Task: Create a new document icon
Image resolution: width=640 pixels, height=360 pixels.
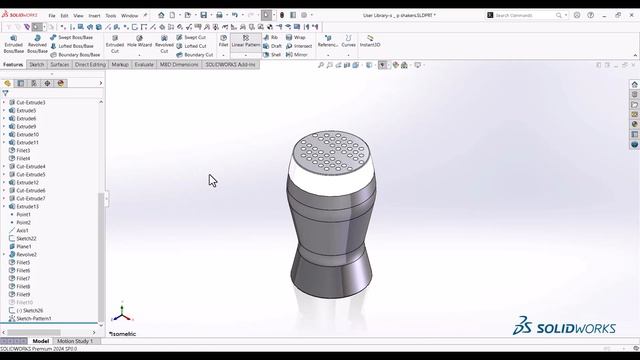Action: click(172, 15)
